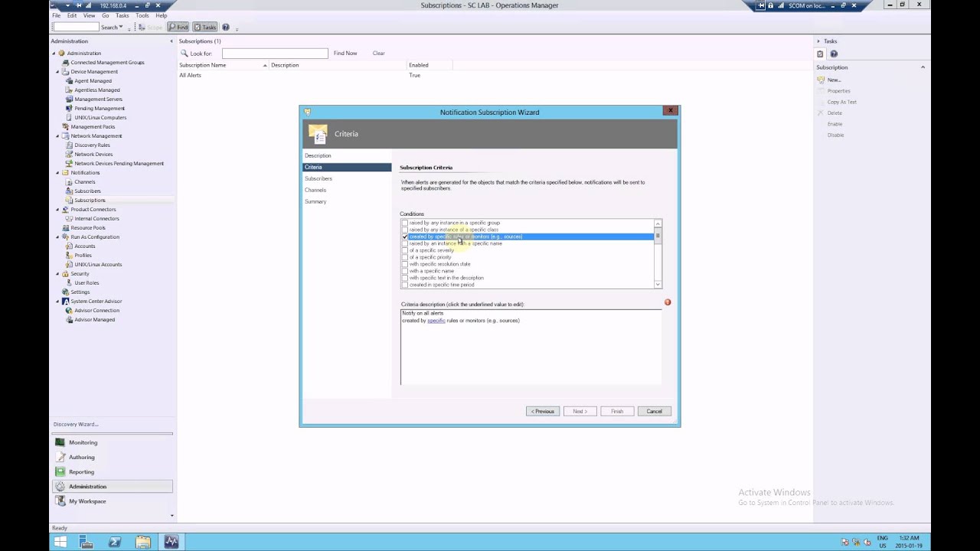
Task: Open the View menu
Action: 89,15
